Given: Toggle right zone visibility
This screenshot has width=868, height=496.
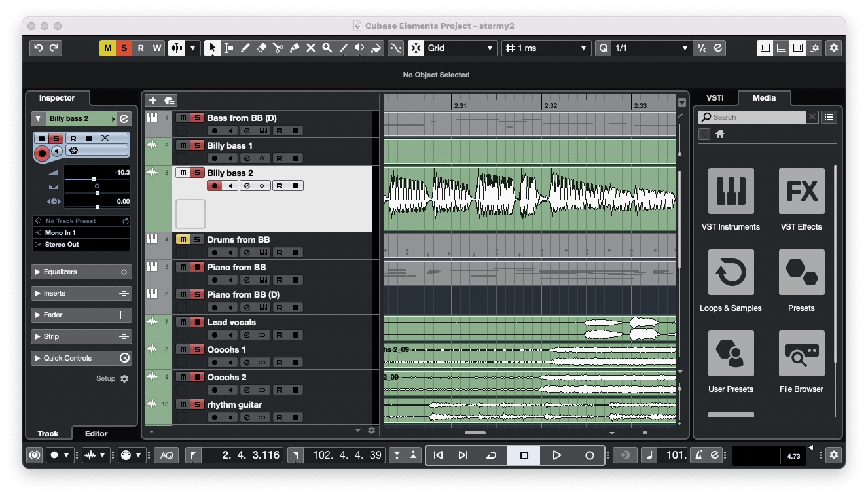Looking at the screenshot, I should [797, 48].
